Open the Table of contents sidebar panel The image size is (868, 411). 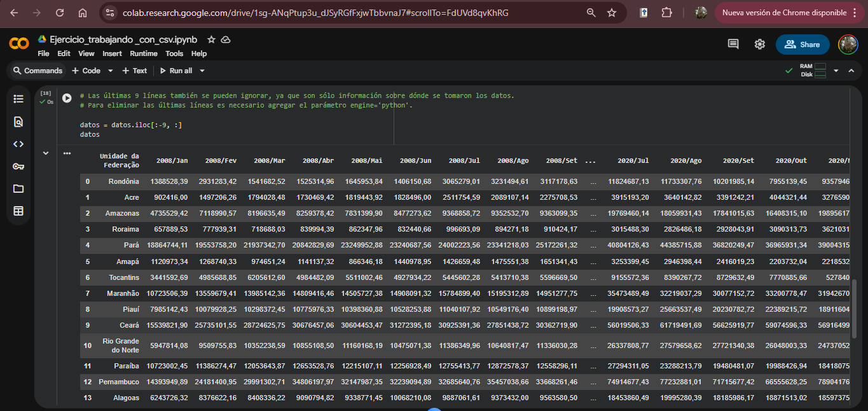[18, 99]
